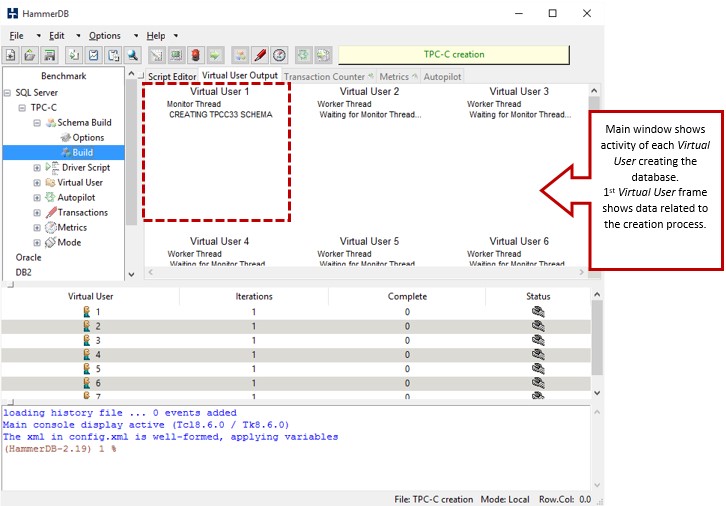
Task: Click the clock Metrics toolbar icon
Action: (279, 55)
